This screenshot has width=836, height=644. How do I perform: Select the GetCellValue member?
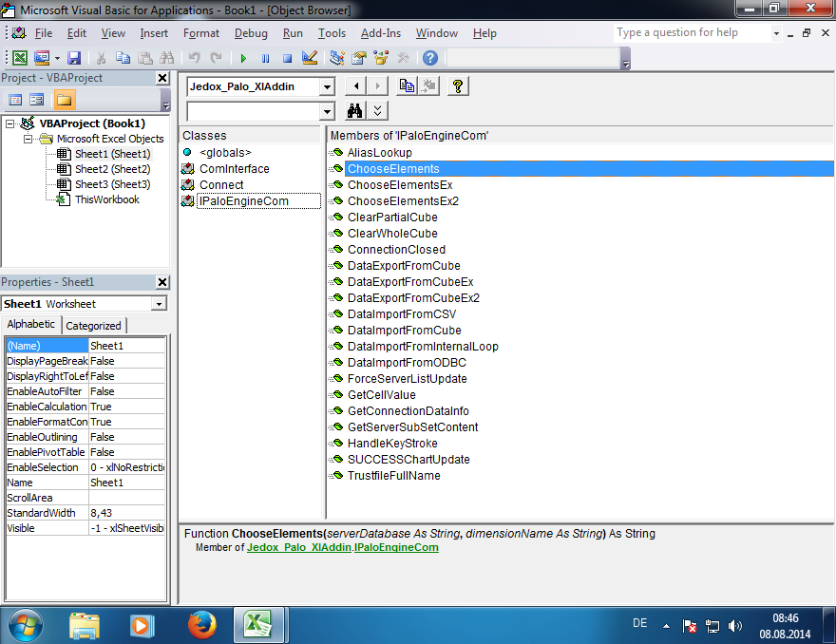tap(382, 395)
